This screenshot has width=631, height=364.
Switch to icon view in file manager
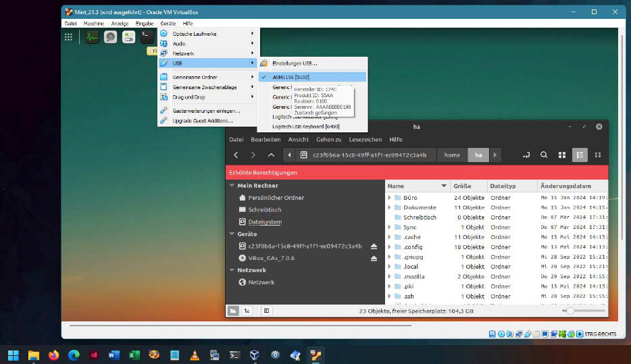562,155
